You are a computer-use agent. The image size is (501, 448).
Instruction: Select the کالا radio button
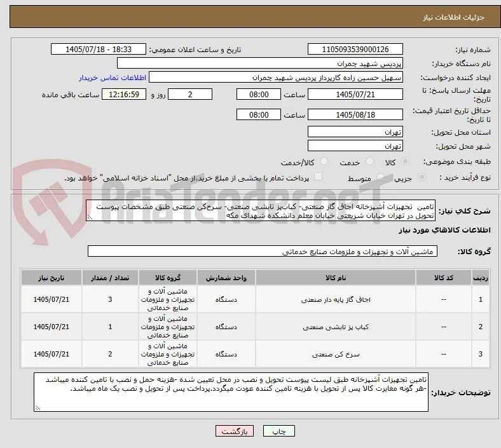[x=405, y=161]
